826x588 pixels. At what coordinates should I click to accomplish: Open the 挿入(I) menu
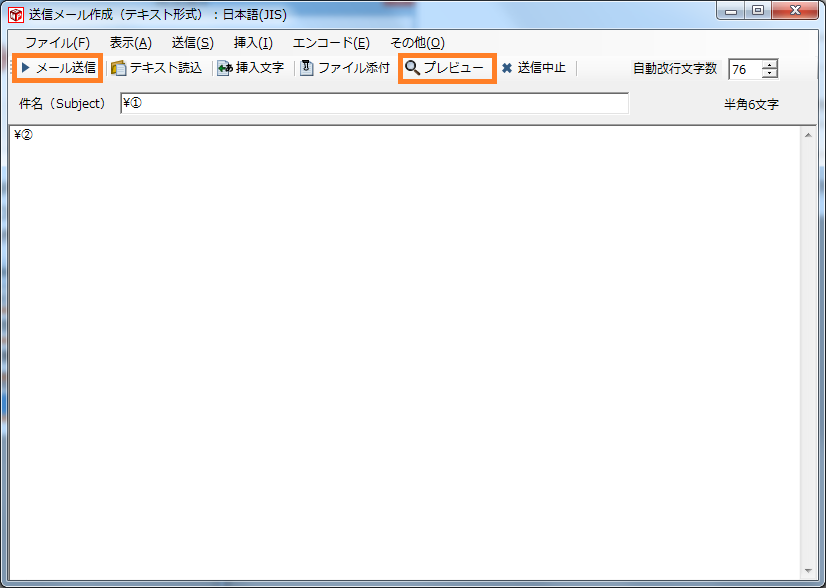(253, 43)
